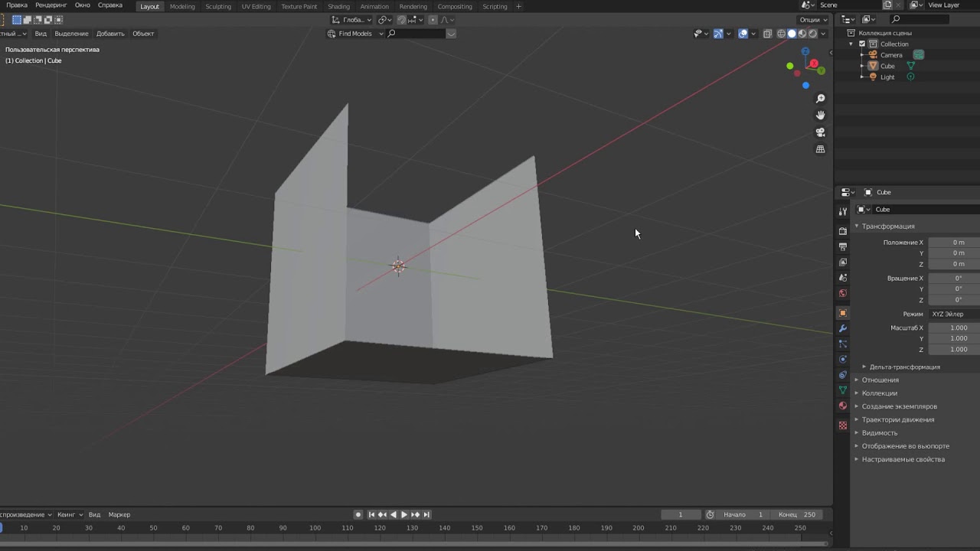
Task: Open the World properties tab
Action: pyautogui.click(x=843, y=293)
